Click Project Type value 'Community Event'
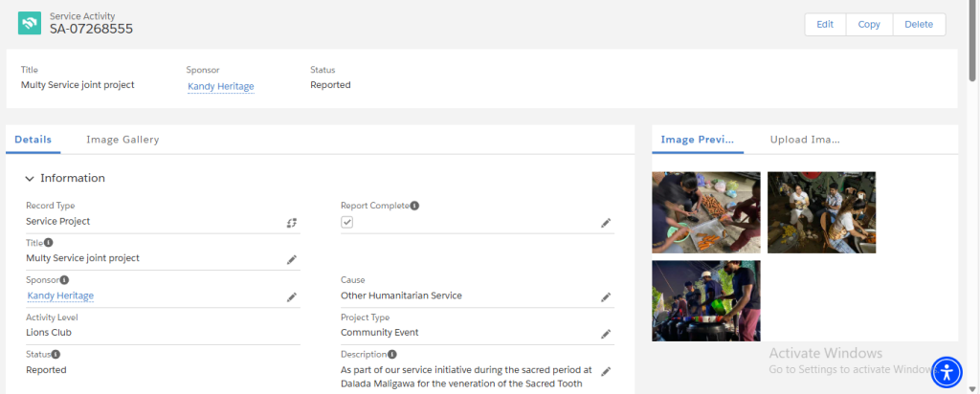Screen dimensions: 980x394 (x=379, y=332)
